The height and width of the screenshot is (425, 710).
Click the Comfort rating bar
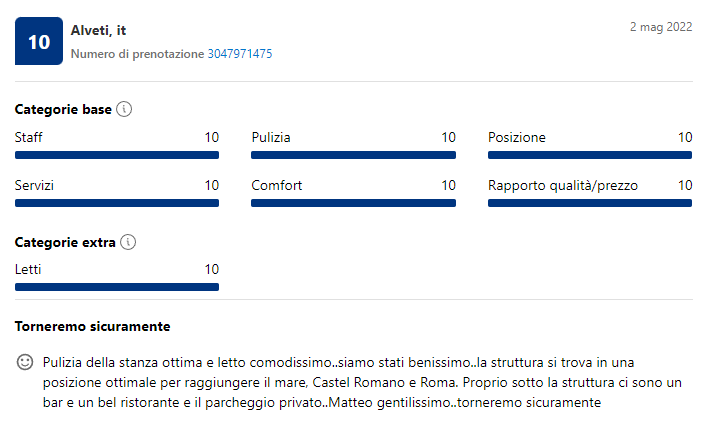click(x=353, y=203)
